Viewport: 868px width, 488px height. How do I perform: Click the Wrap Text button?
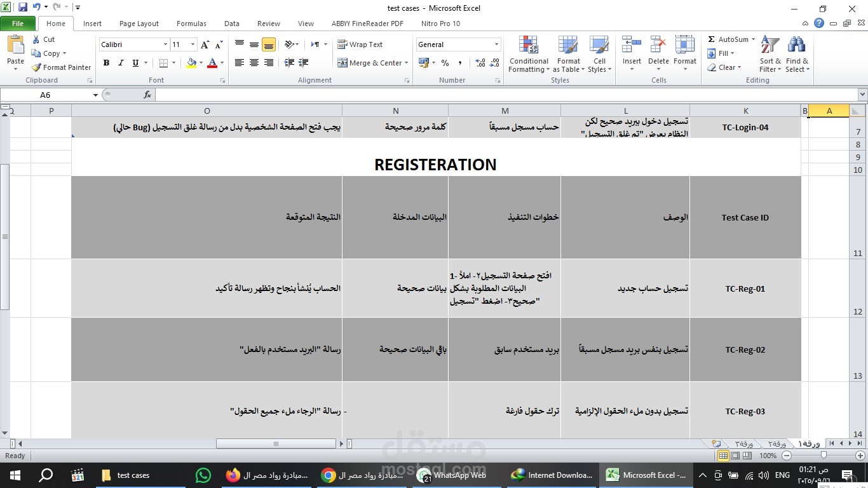pos(360,44)
